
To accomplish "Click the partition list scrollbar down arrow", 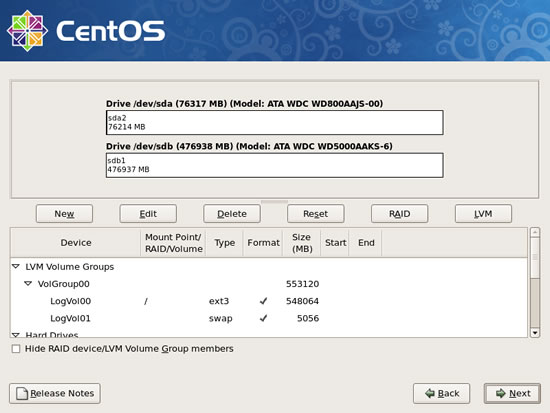I will 535,332.
